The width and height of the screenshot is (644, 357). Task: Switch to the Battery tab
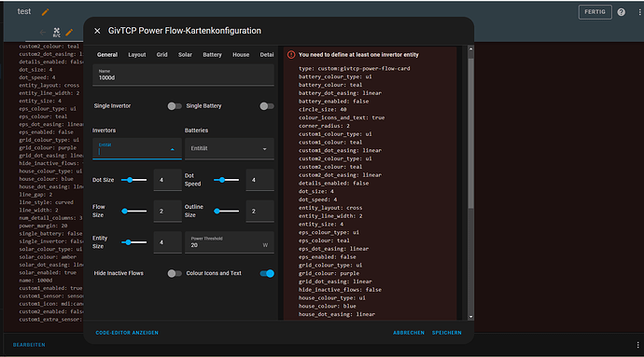coord(212,55)
